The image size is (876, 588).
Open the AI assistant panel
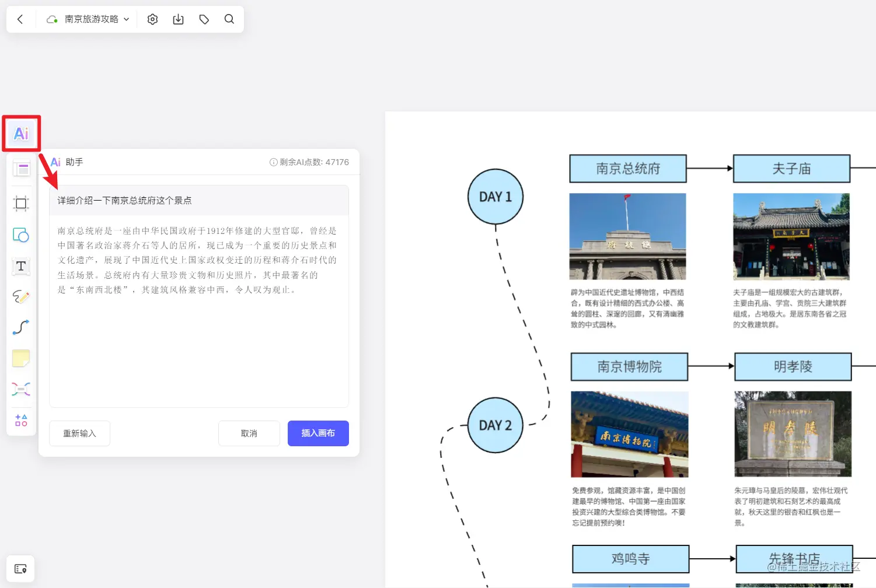(x=21, y=133)
